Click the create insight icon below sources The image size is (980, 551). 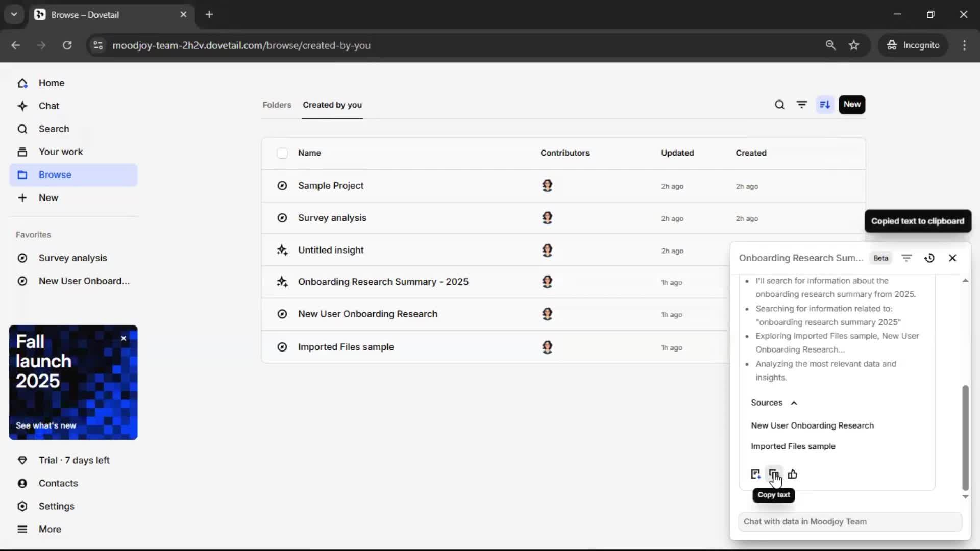click(755, 474)
